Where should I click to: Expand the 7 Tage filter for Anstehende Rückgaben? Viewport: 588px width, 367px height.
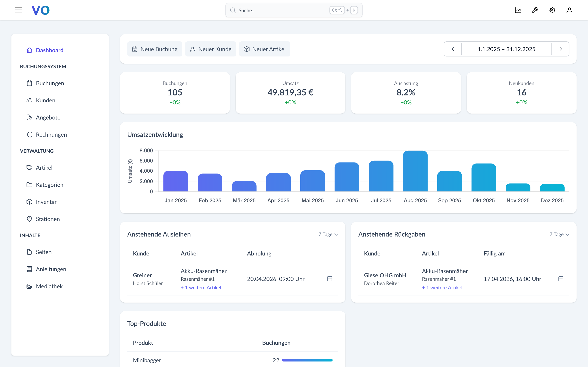559,234
